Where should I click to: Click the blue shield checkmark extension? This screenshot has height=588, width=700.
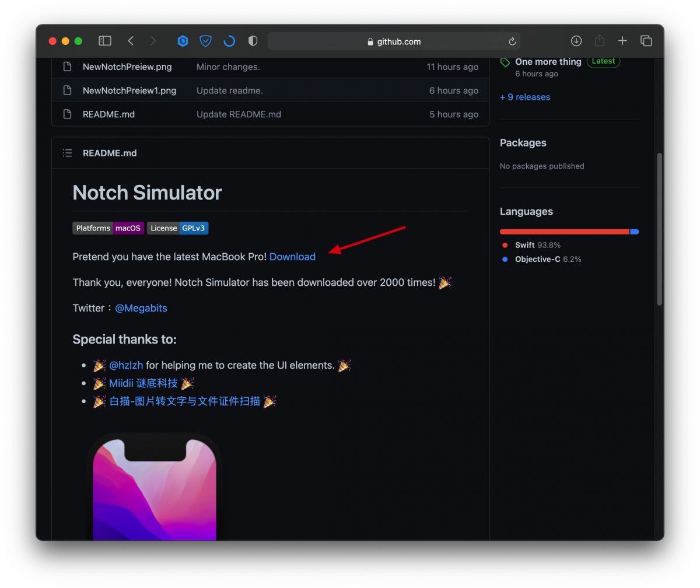click(x=205, y=41)
